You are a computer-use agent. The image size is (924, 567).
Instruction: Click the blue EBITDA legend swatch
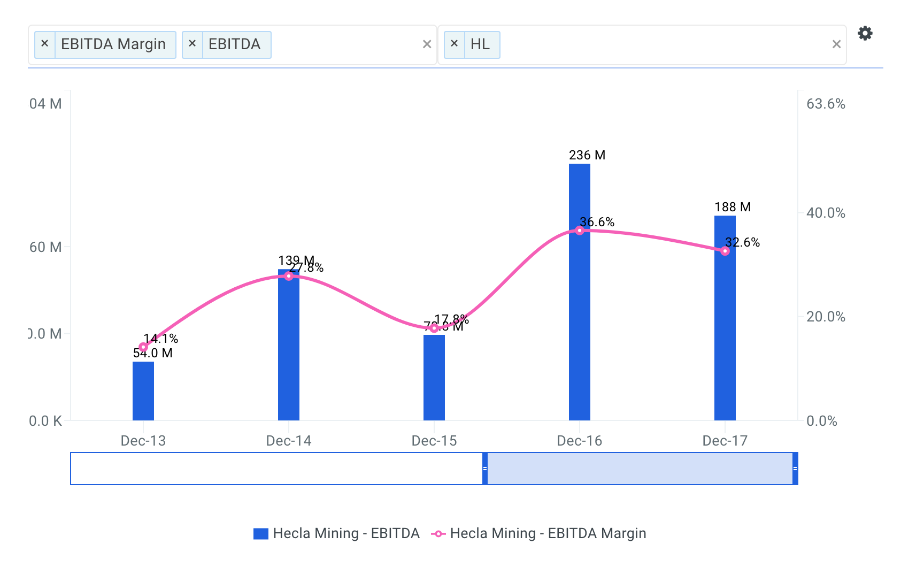260,534
